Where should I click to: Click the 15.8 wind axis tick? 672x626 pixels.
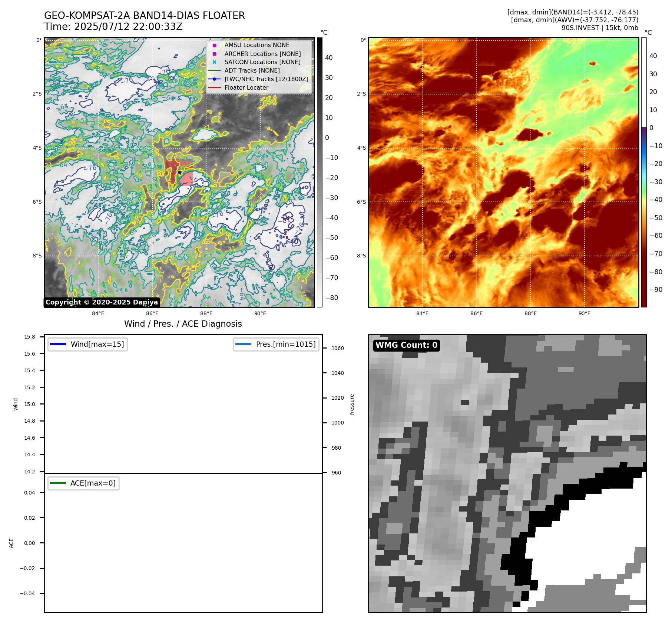point(30,337)
